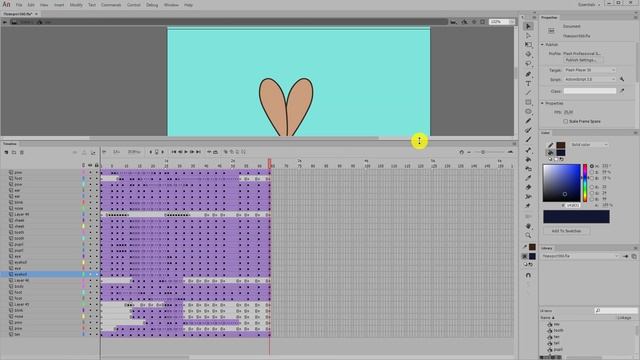This screenshot has height=360, width=640.
Task: Click the rainbow hue slider bar
Action: pos(585,183)
